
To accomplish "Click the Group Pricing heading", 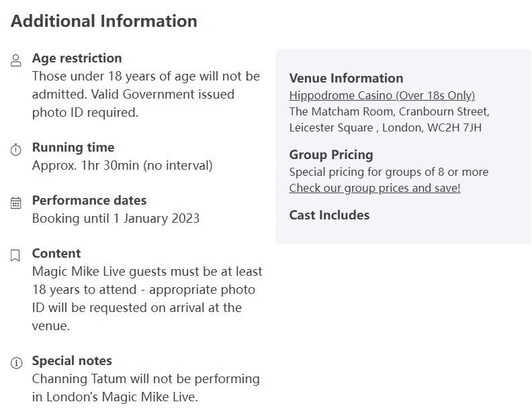I will tap(331, 155).
